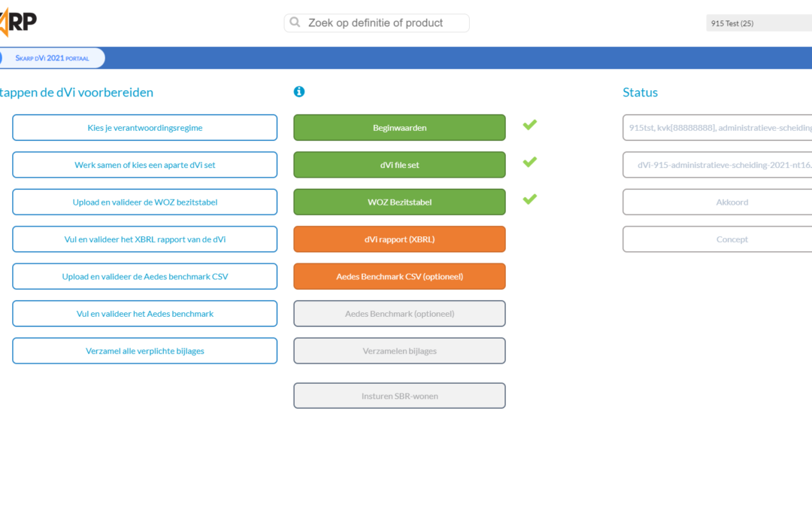Open Aedes Benchmark CSV (optioneel) orange button

(x=399, y=276)
